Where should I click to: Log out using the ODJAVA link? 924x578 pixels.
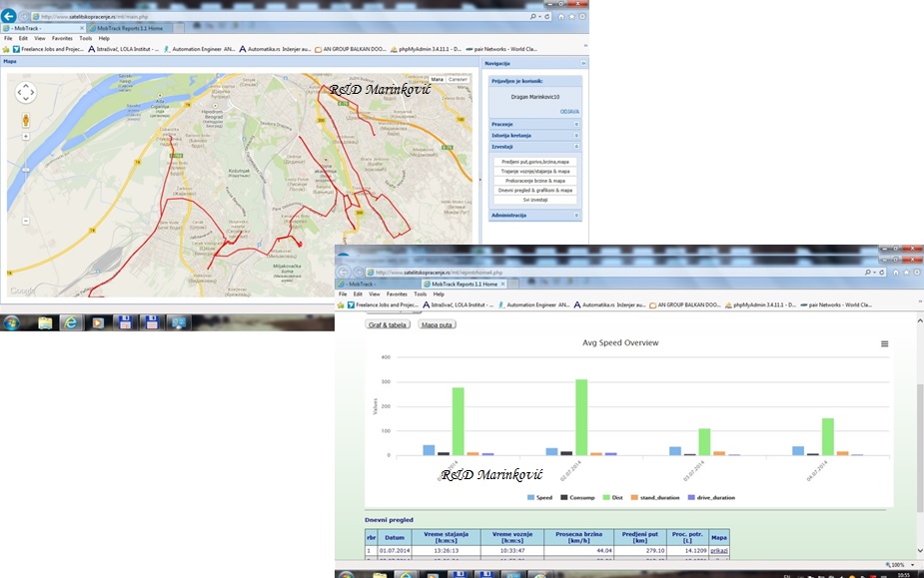coord(569,112)
